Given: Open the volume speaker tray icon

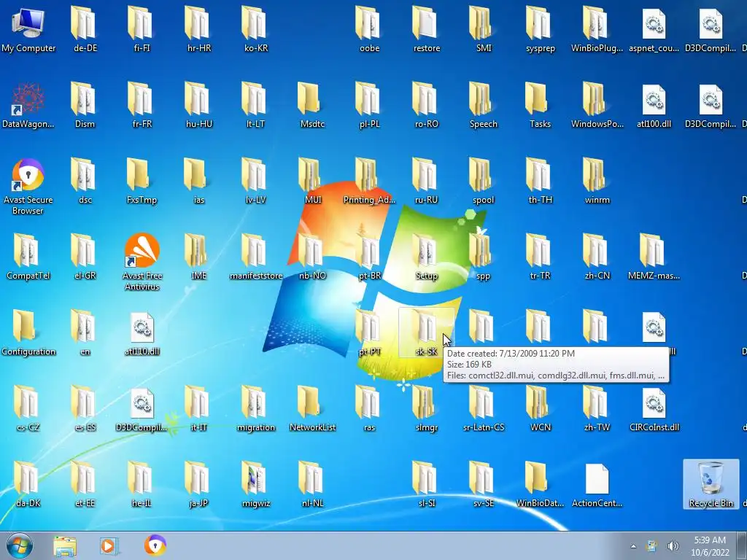Looking at the screenshot, I should tap(673, 546).
